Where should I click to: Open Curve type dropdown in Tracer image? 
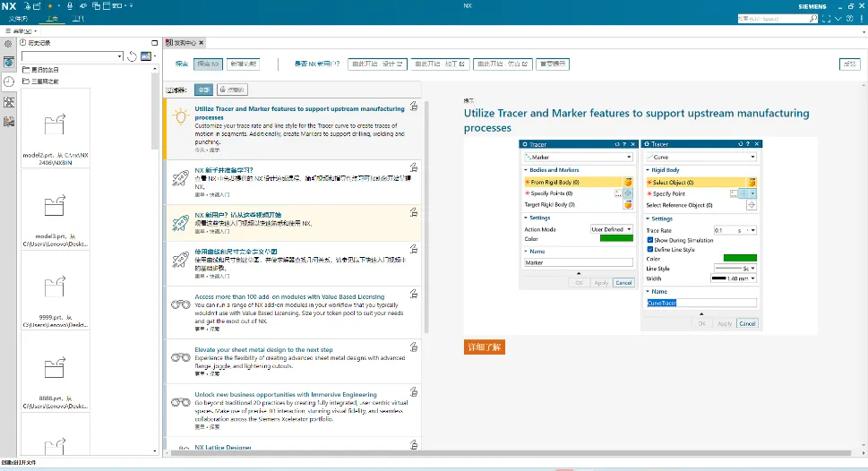pyautogui.click(x=701, y=158)
